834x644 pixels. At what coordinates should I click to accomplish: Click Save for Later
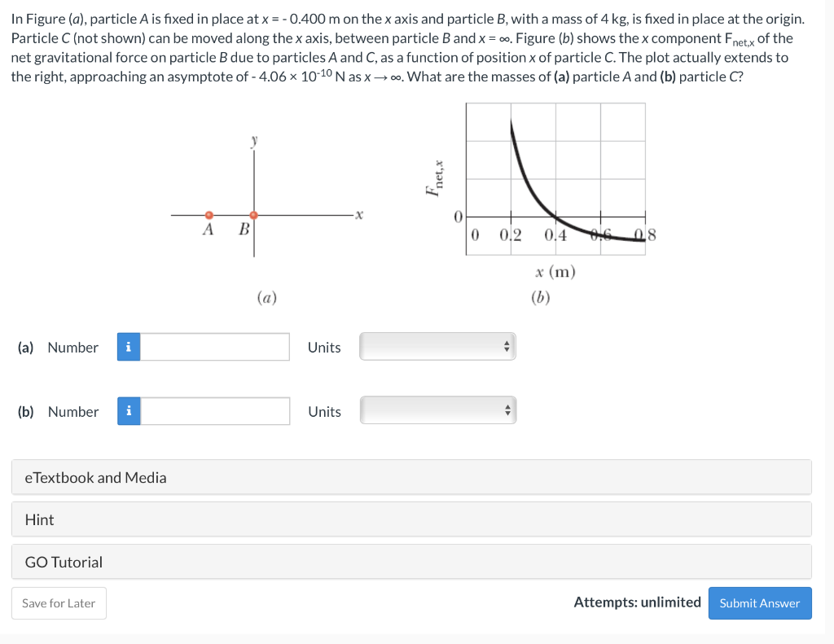pyautogui.click(x=59, y=602)
